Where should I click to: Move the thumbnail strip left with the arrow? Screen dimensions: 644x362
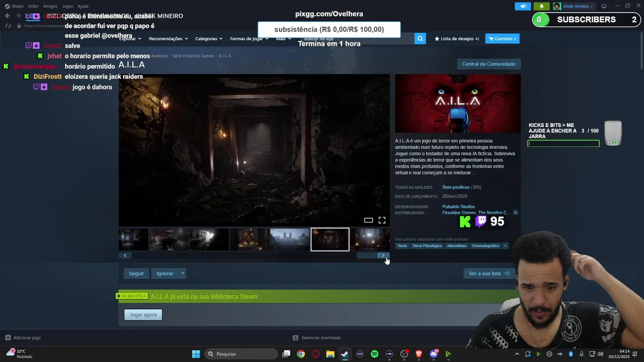coord(125,255)
